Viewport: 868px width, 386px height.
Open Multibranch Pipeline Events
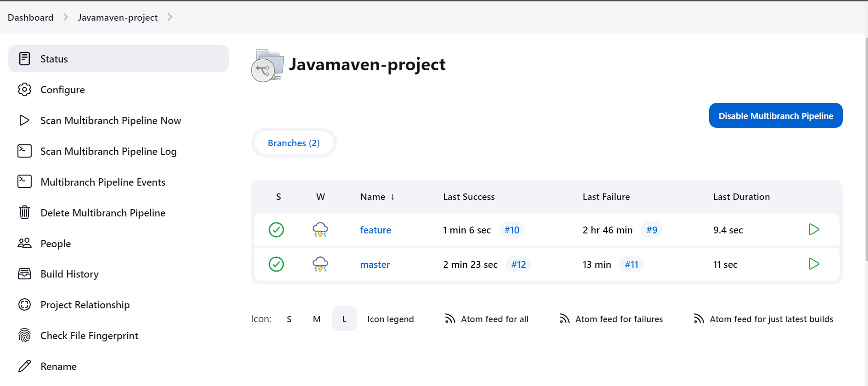point(118,182)
